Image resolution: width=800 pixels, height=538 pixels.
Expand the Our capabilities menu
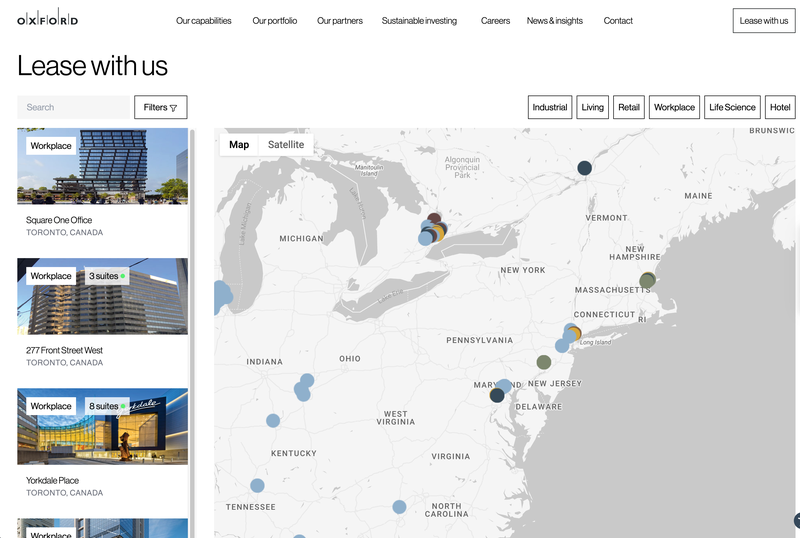203,20
